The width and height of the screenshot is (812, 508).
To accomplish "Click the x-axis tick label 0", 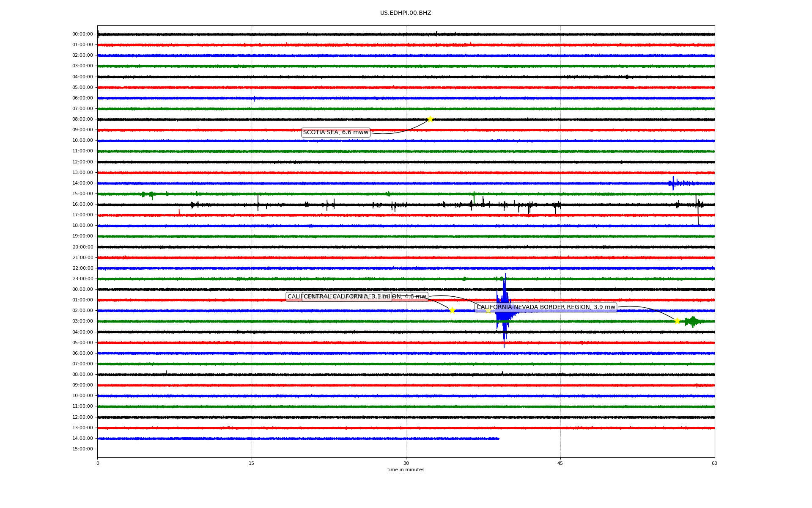I will [x=98, y=463].
